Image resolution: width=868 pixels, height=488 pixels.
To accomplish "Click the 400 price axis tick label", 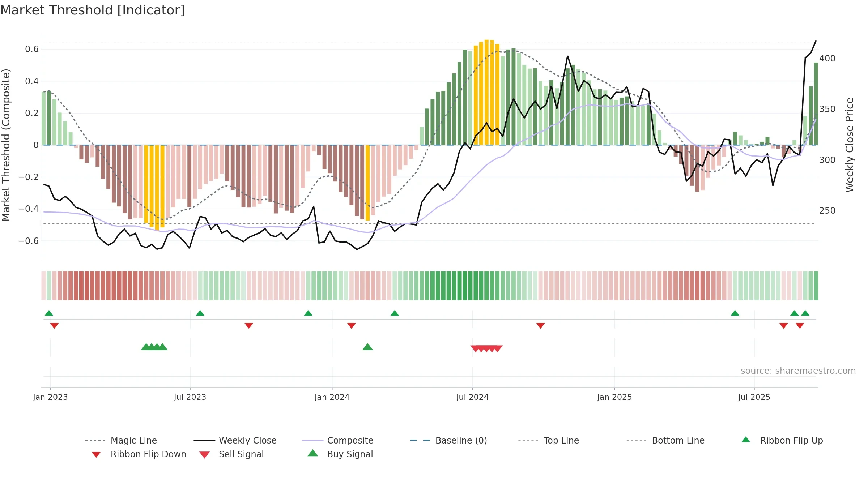I will point(827,58).
